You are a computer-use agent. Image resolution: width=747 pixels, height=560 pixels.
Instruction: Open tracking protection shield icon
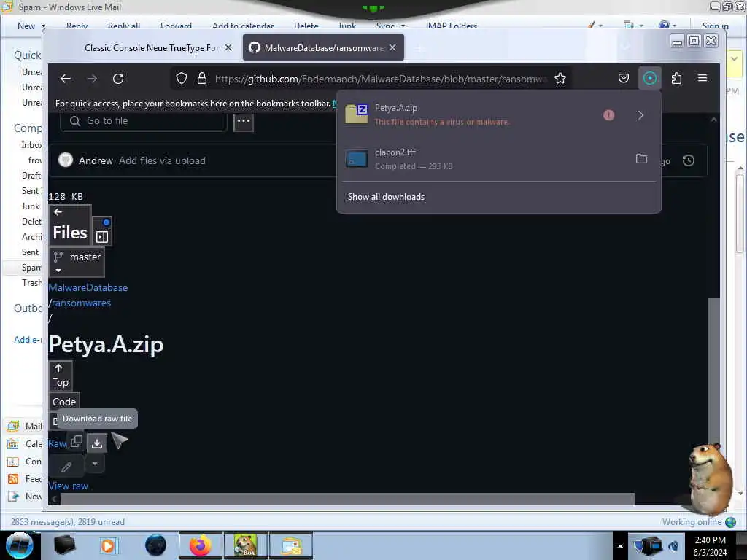click(182, 79)
